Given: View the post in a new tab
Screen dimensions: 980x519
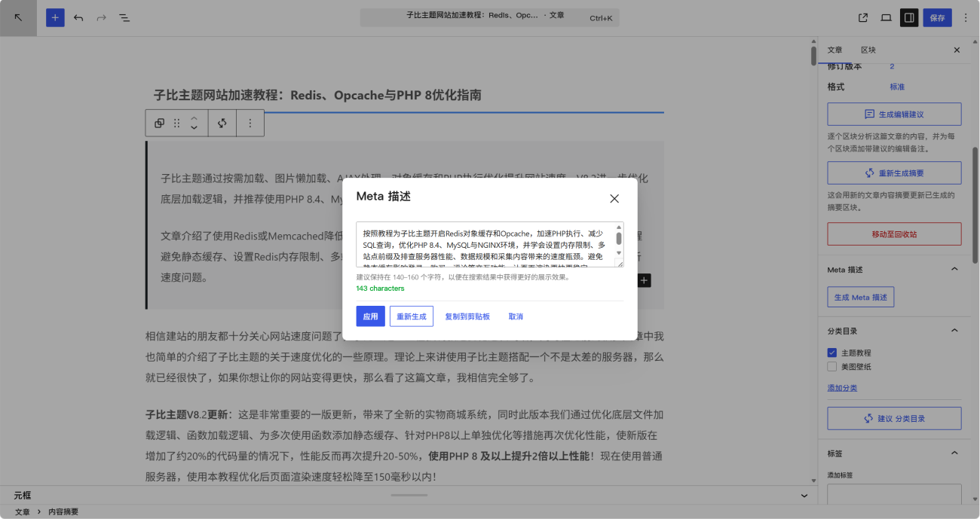Looking at the screenshot, I should tap(863, 18).
